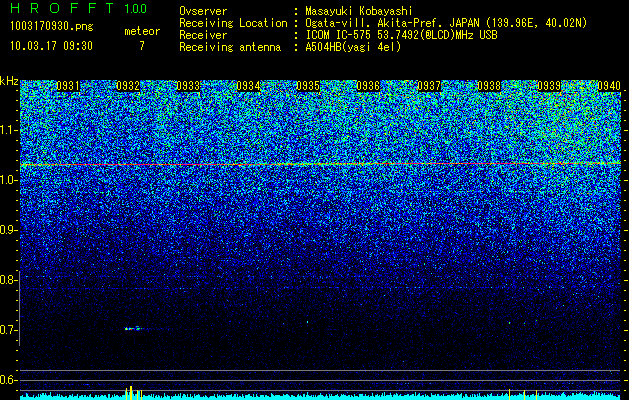This screenshot has width=629, height=400.
Task: Click the 0937 time marker
Action: coord(429,86)
